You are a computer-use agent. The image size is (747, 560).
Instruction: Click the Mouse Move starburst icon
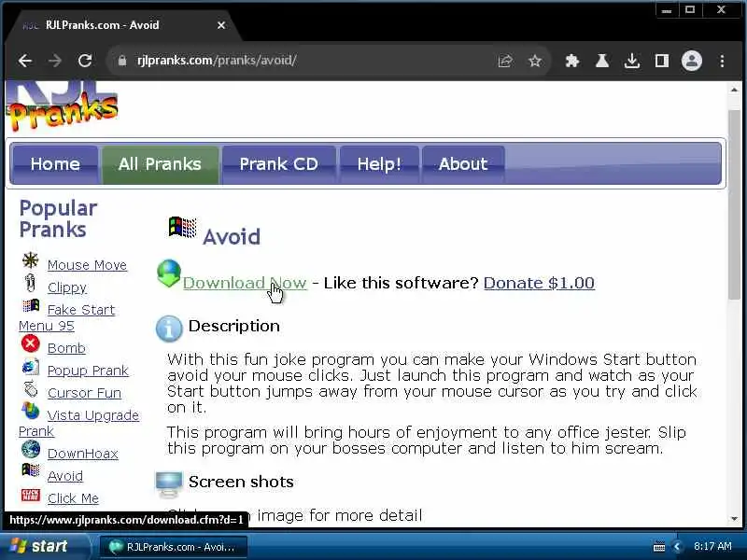pos(31,260)
